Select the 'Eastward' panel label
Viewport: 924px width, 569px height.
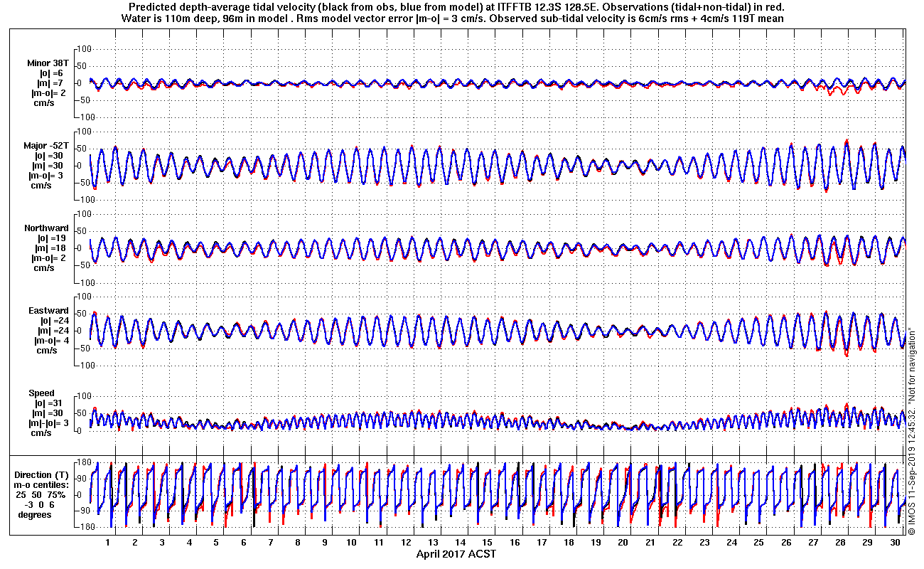pos(48,310)
